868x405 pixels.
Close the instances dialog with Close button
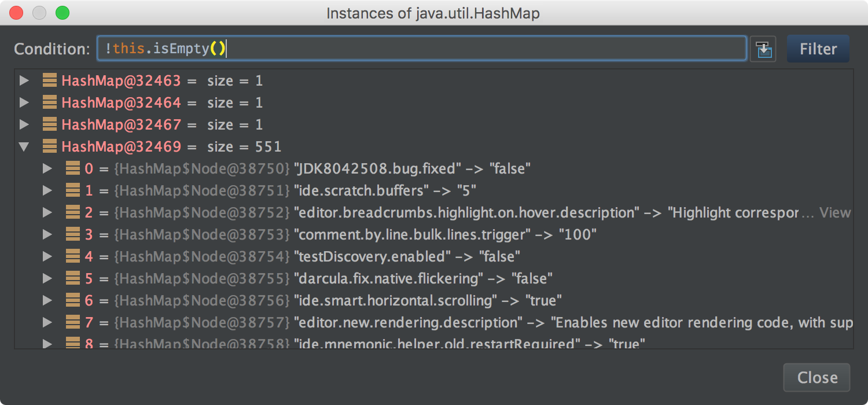click(816, 378)
